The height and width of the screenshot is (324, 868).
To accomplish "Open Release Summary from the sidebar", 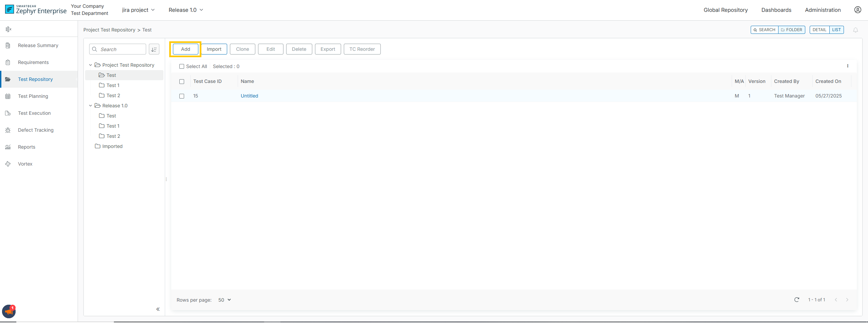I will point(38,45).
